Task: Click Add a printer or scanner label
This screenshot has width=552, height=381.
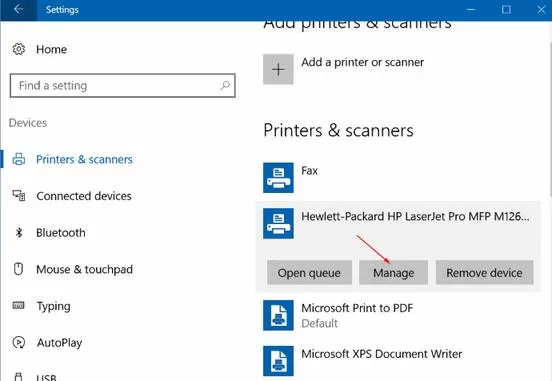Action: (x=362, y=62)
